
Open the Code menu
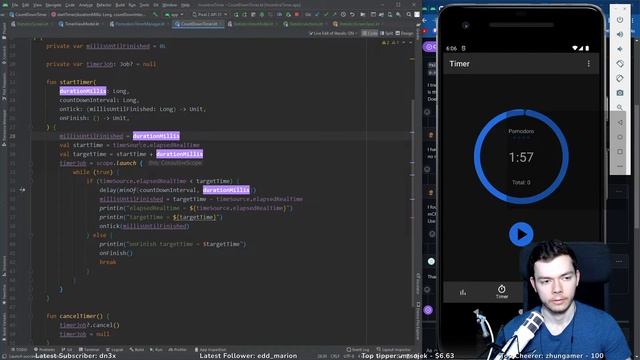70,5
